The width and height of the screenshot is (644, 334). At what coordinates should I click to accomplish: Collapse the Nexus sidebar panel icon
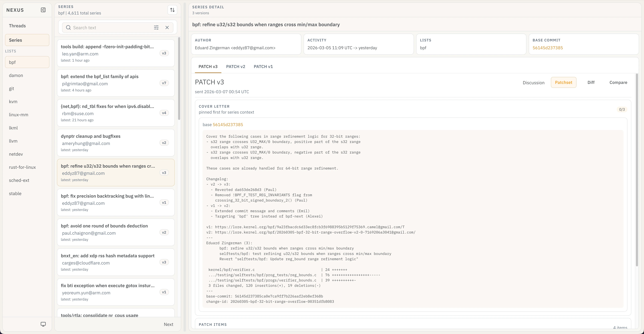point(43,10)
